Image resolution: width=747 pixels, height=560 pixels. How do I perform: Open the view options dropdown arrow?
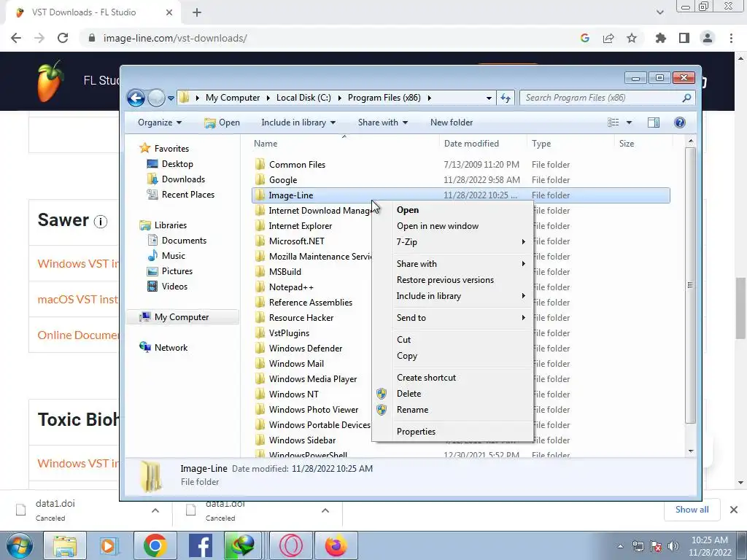[629, 122]
